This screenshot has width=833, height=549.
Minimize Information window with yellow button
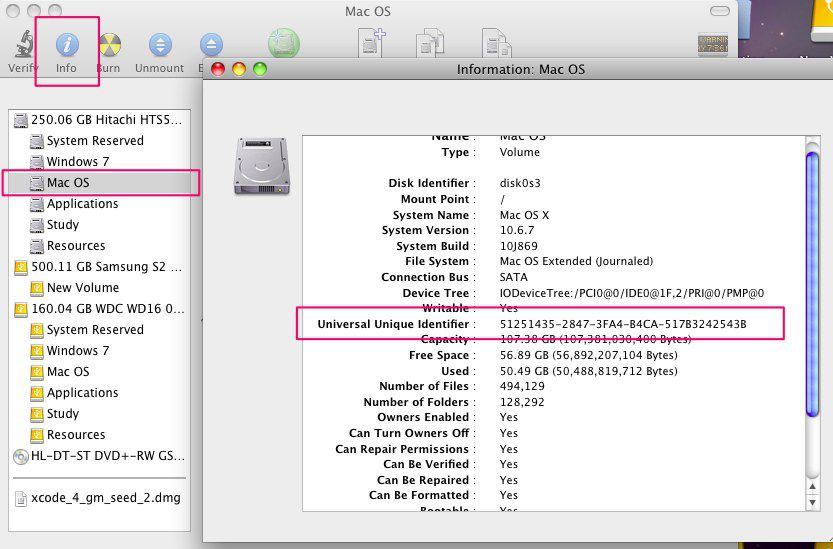pos(239,69)
